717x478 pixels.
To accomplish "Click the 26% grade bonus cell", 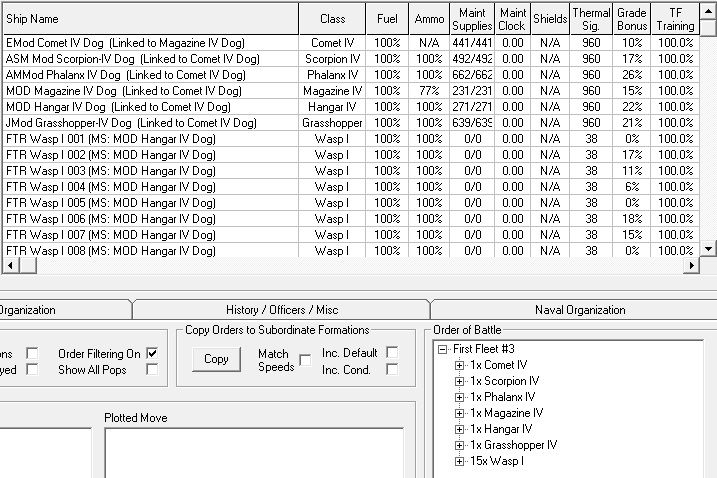I will (632, 75).
